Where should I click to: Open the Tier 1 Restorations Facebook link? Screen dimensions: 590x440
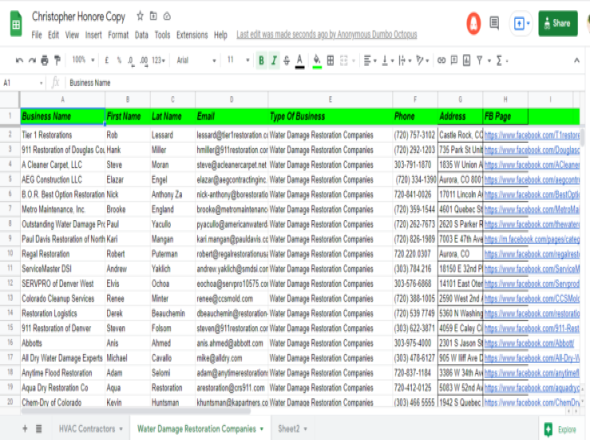(532, 135)
